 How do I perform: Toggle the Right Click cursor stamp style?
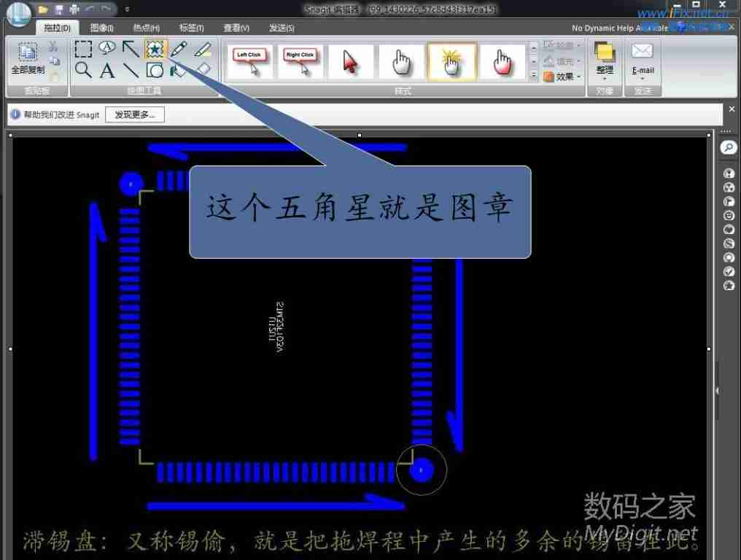point(300,61)
